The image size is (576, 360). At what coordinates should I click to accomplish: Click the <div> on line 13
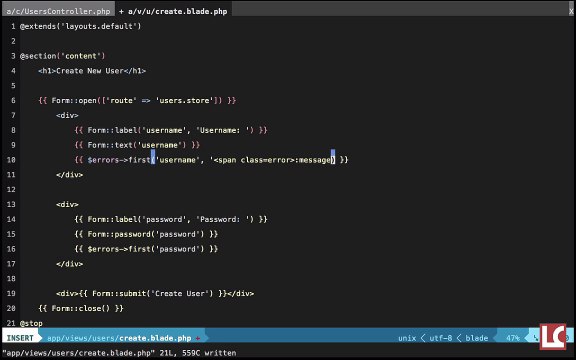coord(67,204)
